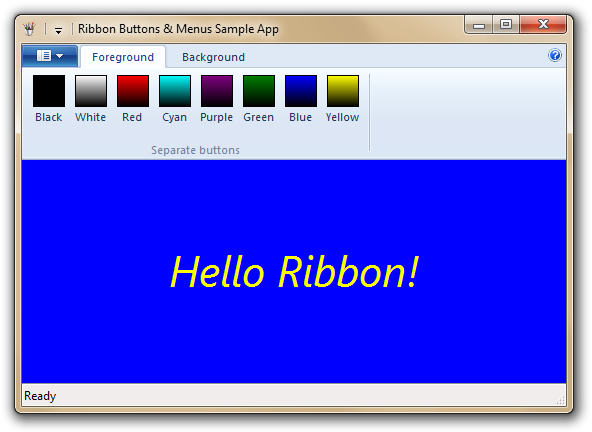This screenshot has height=432, width=592.
Task: Click the status bar resize grip
Action: point(561,401)
